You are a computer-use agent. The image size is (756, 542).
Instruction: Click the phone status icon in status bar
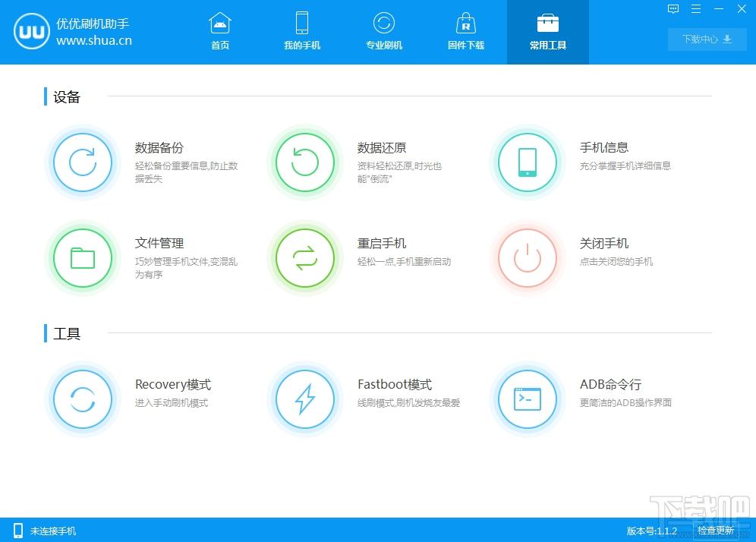point(18,531)
